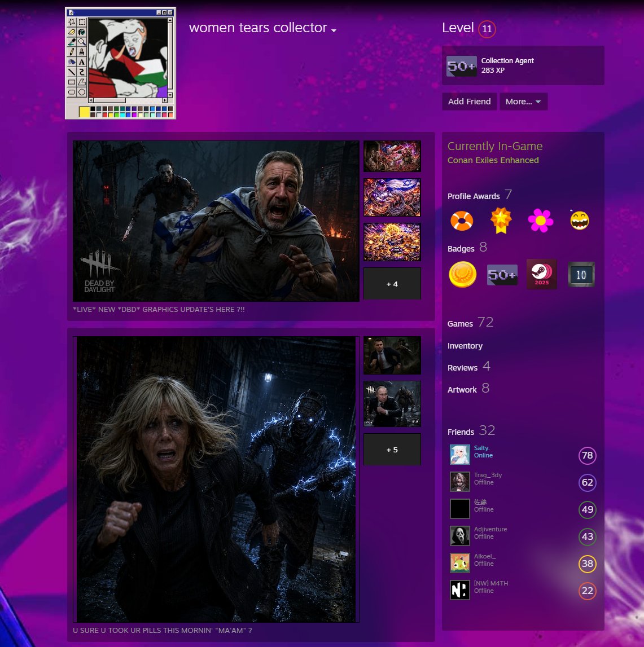Screen dimensions: 644x647
Task: Click the Add Friend button
Action: pyautogui.click(x=470, y=102)
